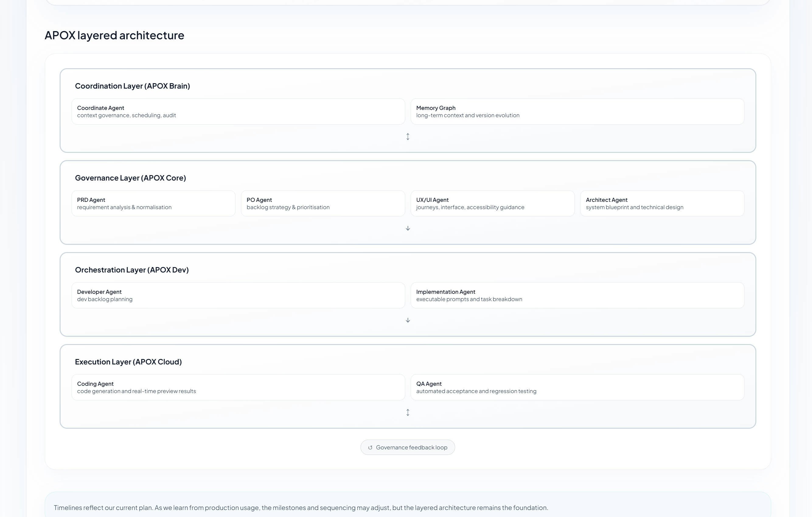Click the timelines disclaimer note text
Viewport: 812px width, 517px height.
pyautogui.click(x=301, y=508)
